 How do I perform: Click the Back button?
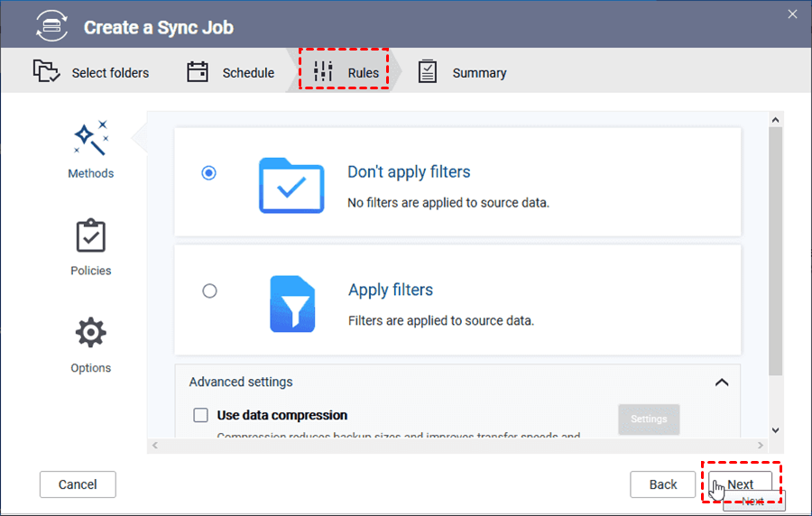[663, 484]
